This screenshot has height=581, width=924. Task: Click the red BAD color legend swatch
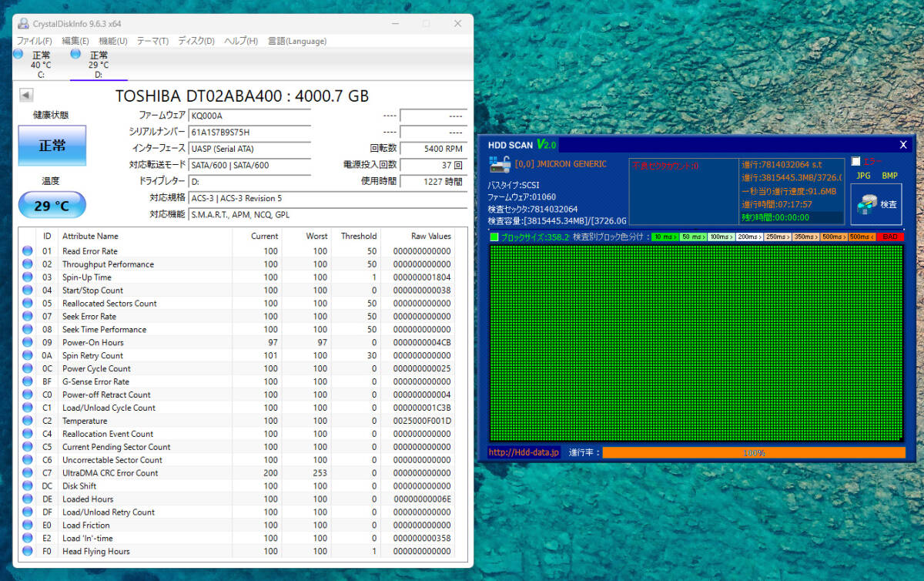point(889,237)
